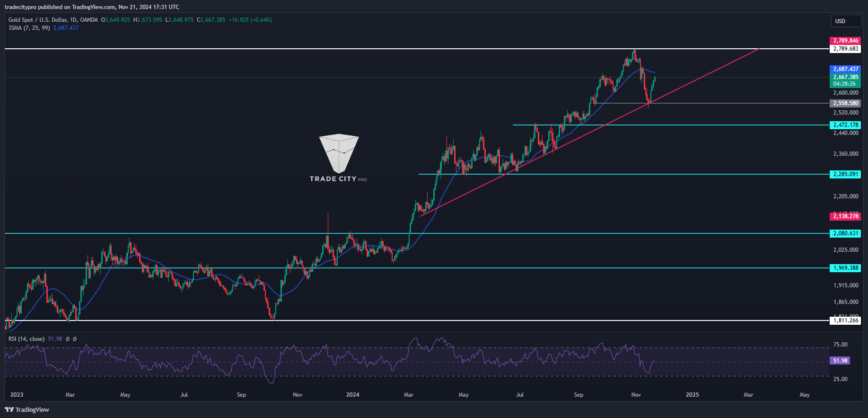Click the white 1,811.266 price label

point(845,320)
